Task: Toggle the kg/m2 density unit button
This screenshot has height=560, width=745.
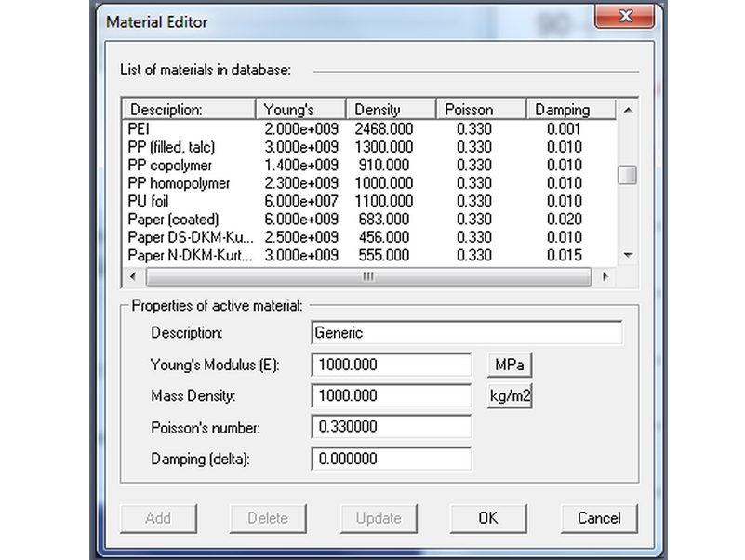Action: pos(509,396)
